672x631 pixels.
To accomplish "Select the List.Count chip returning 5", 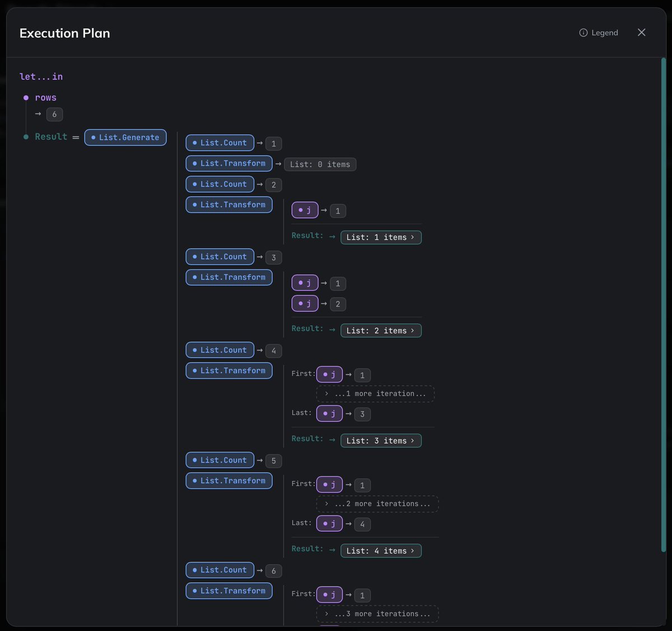I will pos(220,460).
